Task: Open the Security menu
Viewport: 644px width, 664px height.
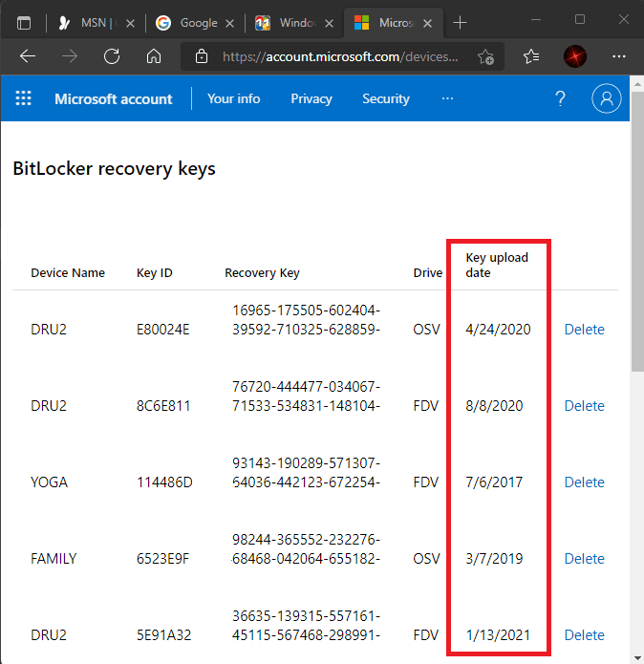Action: [386, 98]
